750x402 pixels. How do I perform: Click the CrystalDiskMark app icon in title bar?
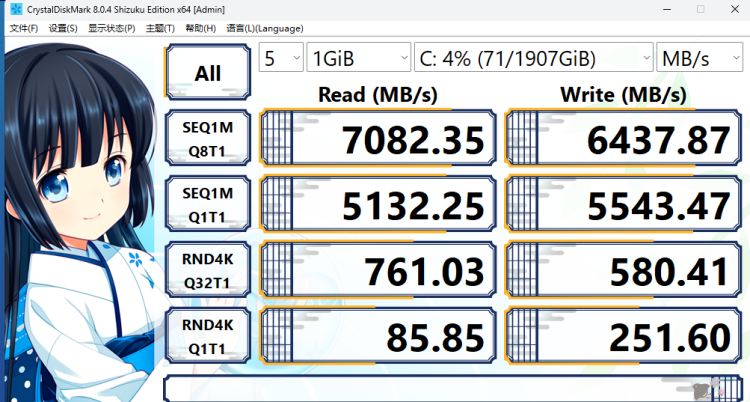16,9
